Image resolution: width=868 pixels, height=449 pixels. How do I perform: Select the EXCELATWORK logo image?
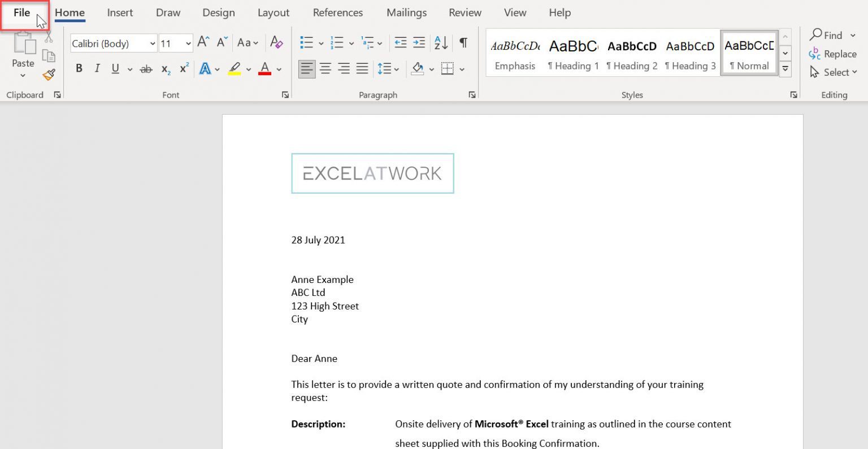[x=372, y=173]
